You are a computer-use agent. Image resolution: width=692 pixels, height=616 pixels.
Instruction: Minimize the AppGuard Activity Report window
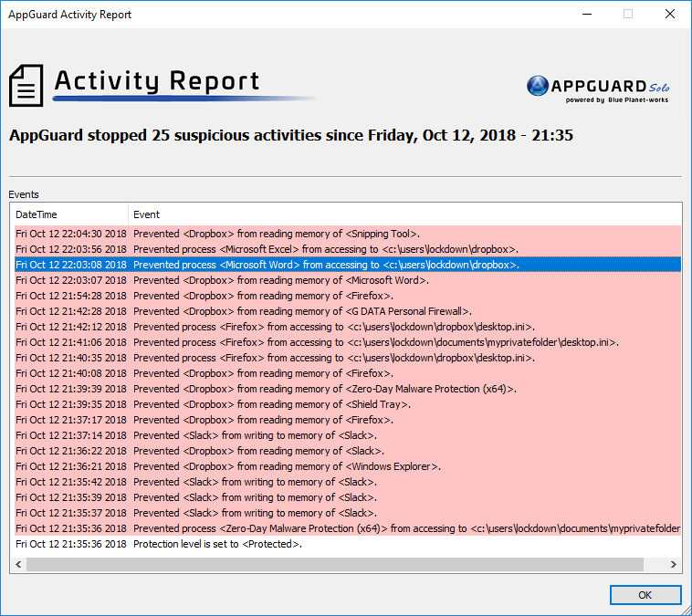coord(587,14)
